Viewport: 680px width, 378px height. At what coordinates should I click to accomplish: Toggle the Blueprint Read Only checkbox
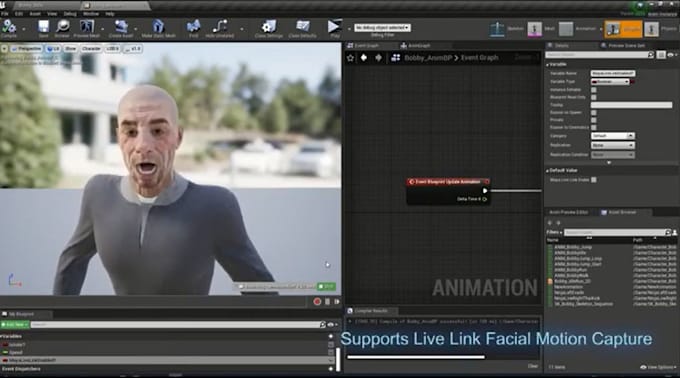point(594,98)
